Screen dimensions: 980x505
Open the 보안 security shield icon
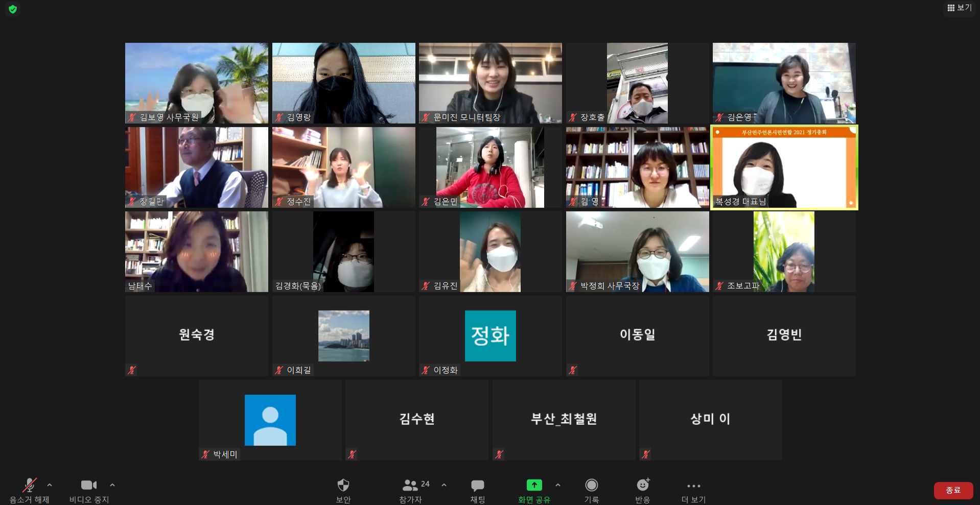pos(343,485)
